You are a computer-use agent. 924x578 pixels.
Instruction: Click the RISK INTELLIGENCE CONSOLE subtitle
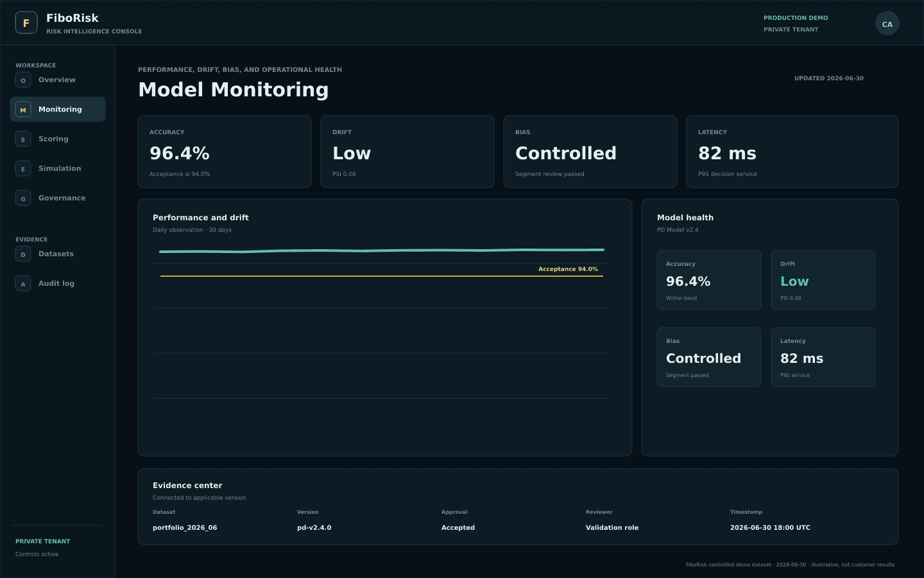tap(94, 31)
